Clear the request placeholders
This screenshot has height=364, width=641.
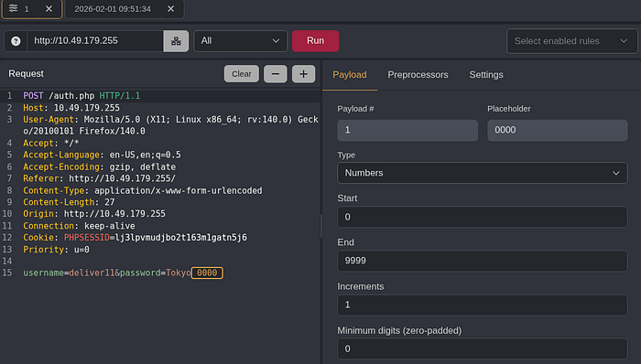pyautogui.click(x=241, y=74)
